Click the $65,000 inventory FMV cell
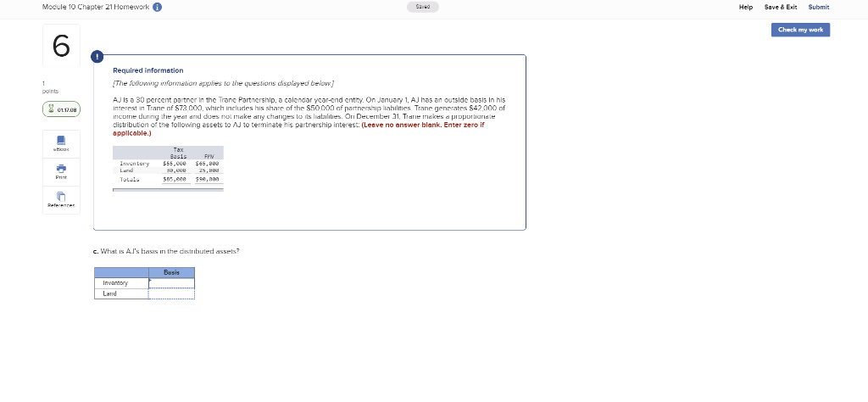 208,164
